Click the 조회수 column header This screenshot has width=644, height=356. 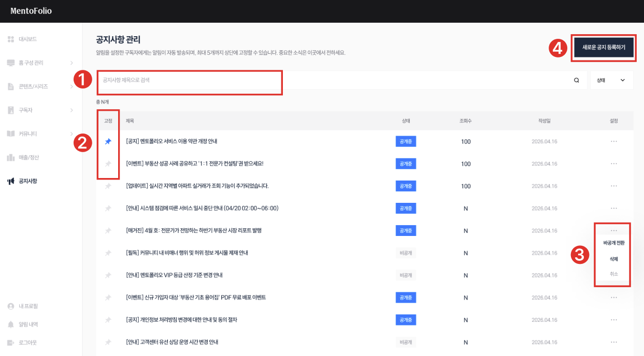point(466,121)
